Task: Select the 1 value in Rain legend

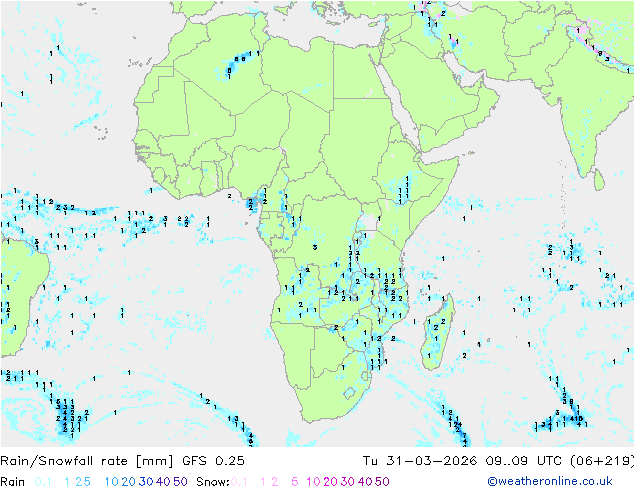Action: (67, 482)
